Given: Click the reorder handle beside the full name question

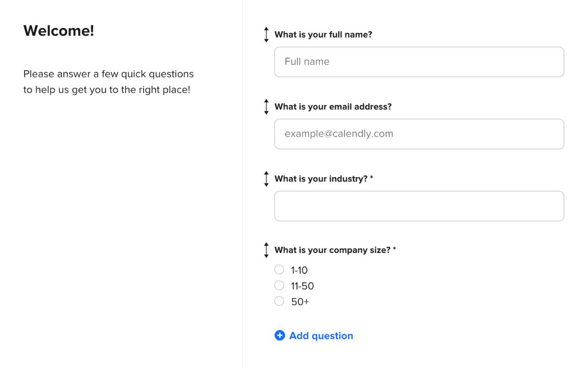Looking at the screenshot, I should [266, 35].
